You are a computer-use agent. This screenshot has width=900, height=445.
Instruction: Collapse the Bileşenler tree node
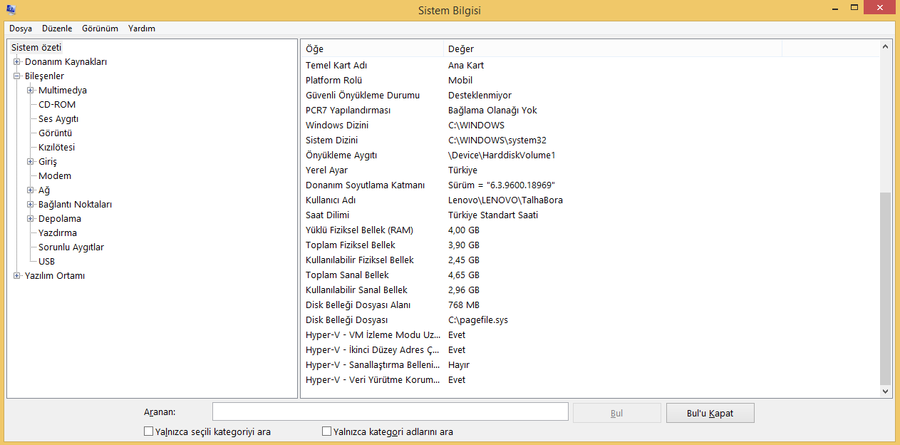tap(16, 76)
